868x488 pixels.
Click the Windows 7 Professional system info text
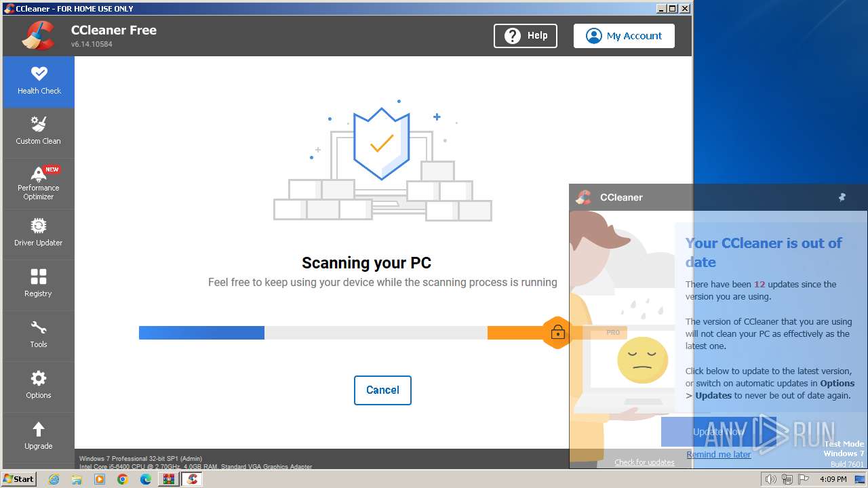(140, 459)
